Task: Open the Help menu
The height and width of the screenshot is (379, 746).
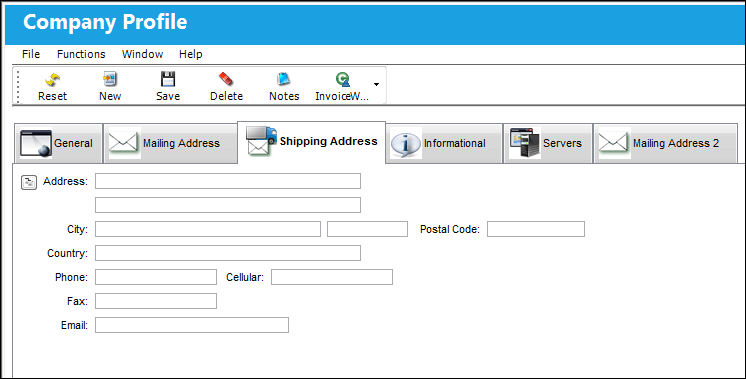Action: pos(190,54)
